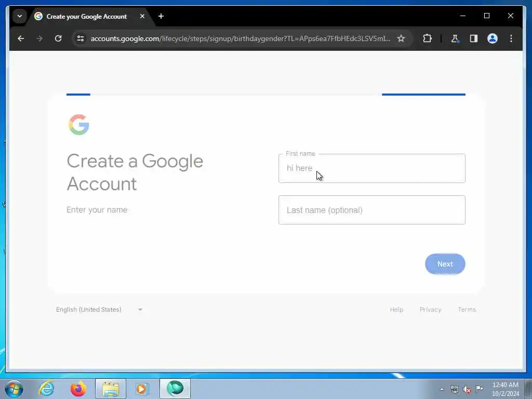This screenshot has height=399, width=532.
Task: Maximize the Chrome window
Action: tap(486, 16)
